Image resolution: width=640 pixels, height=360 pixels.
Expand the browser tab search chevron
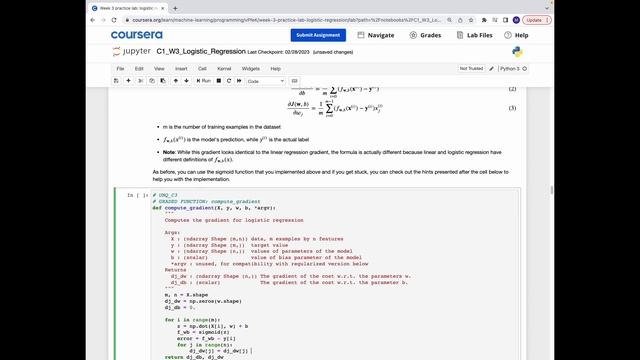(547, 8)
